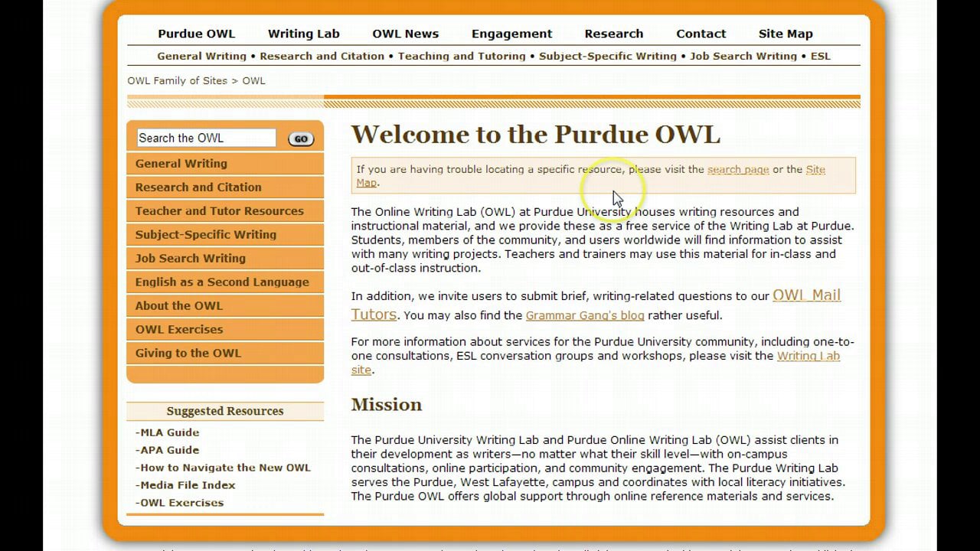Click the Suggested Resources heading
980x551 pixels.
pyautogui.click(x=225, y=411)
